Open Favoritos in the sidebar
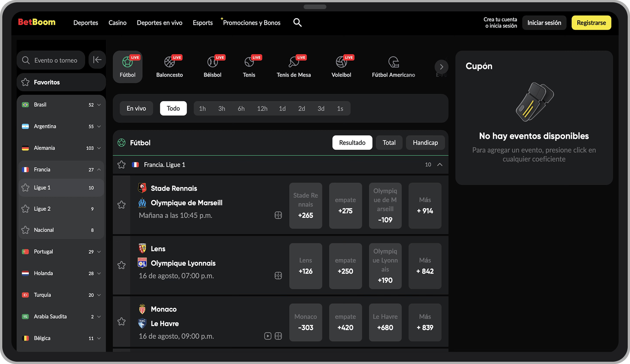The height and width of the screenshot is (364, 630). click(x=61, y=82)
